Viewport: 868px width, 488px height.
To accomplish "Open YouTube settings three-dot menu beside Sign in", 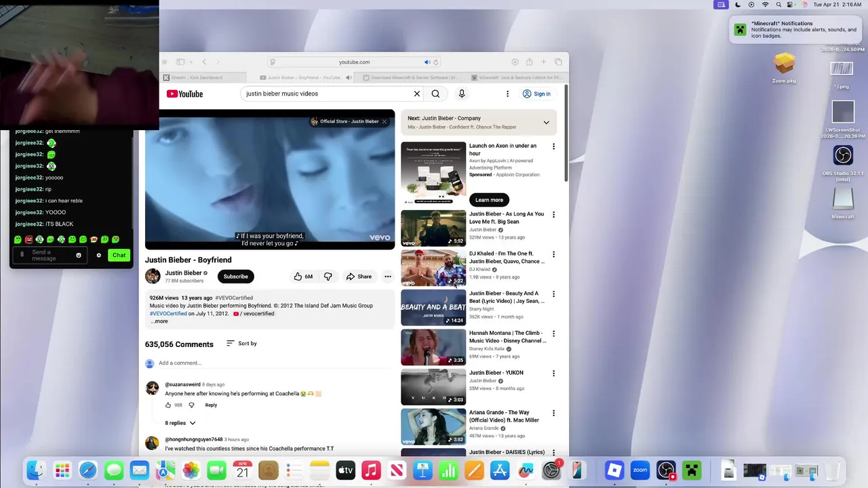I will [507, 94].
